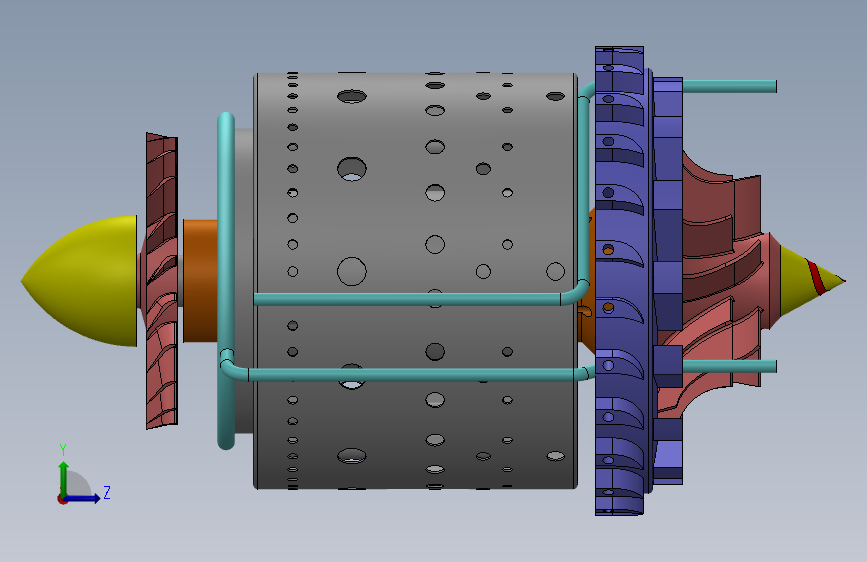This screenshot has width=867, height=562.
Task: Click the Y label on the triad
Action: [63, 450]
